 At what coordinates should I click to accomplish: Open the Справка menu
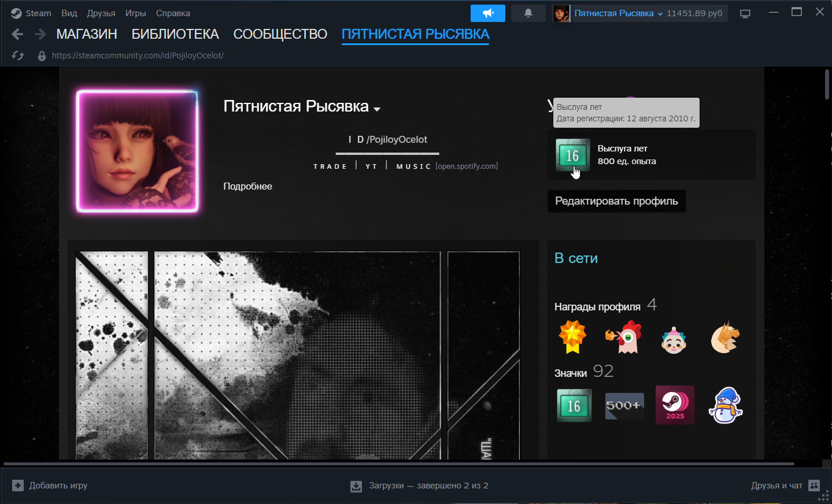(173, 13)
